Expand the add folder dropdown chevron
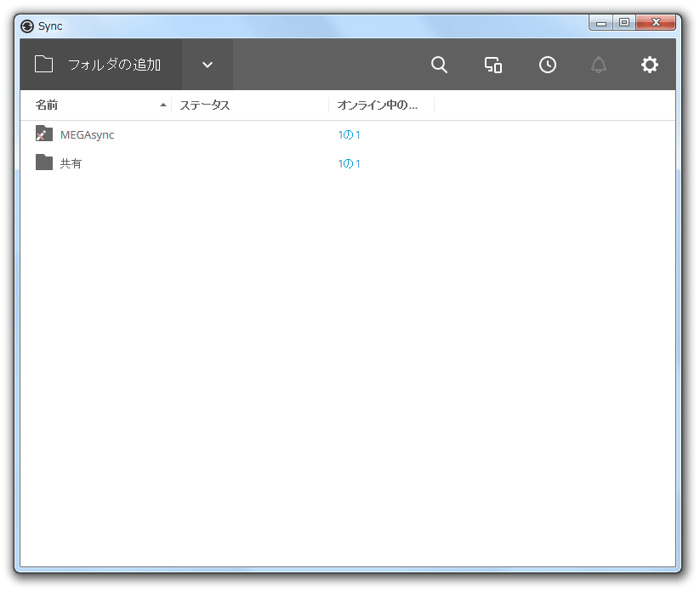 [x=208, y=65]
